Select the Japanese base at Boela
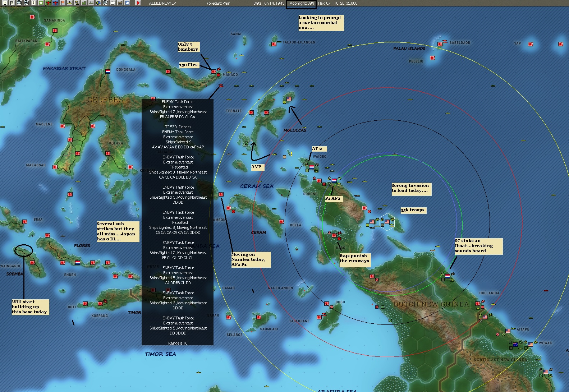 tap(281, 222)
